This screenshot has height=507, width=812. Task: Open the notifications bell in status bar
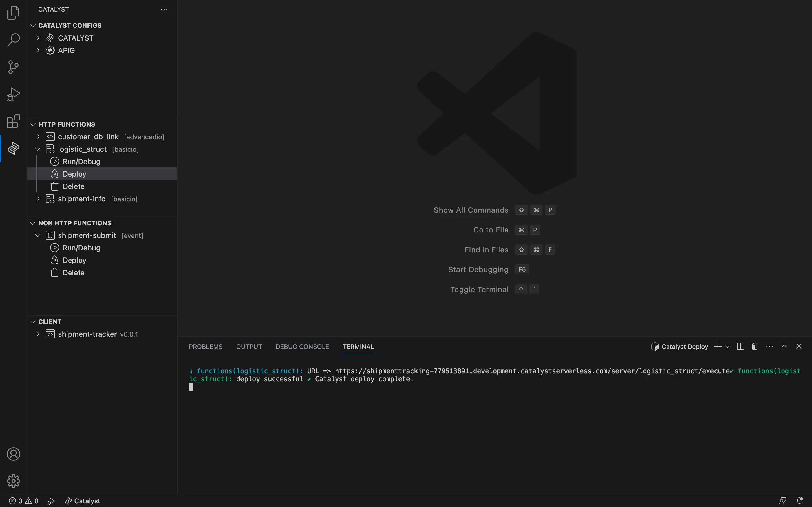tap(800, 501)
